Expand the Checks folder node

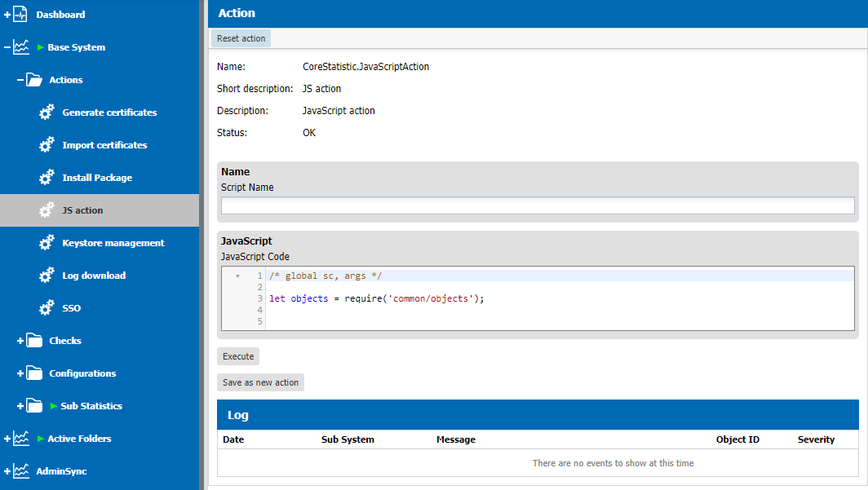(20, 341)
